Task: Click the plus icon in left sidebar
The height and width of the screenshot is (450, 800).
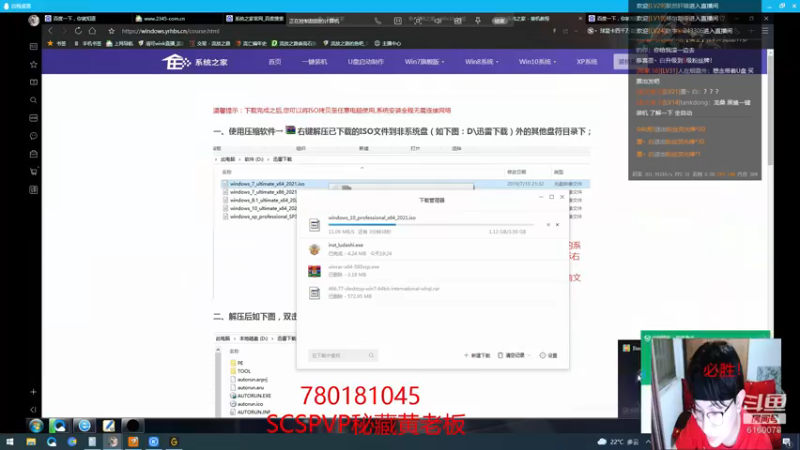Action: (33, 392)
